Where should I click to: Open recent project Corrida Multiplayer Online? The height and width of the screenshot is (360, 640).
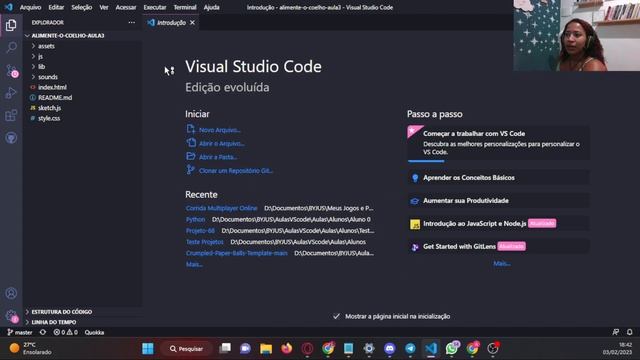click(x=221, y=208)
